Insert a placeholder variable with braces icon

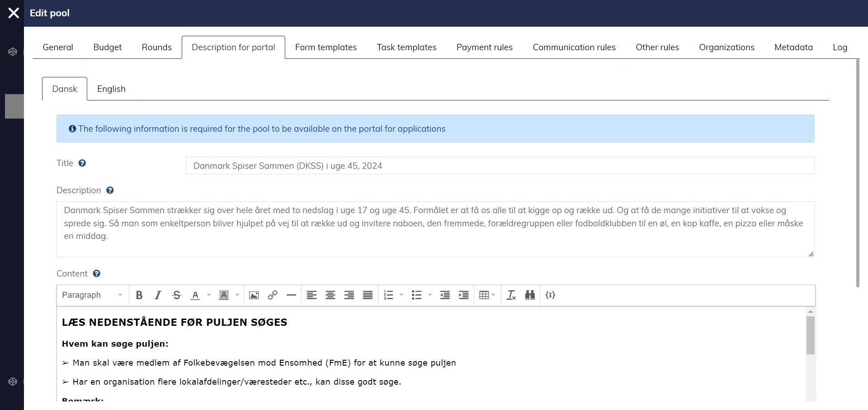point(550,295)
